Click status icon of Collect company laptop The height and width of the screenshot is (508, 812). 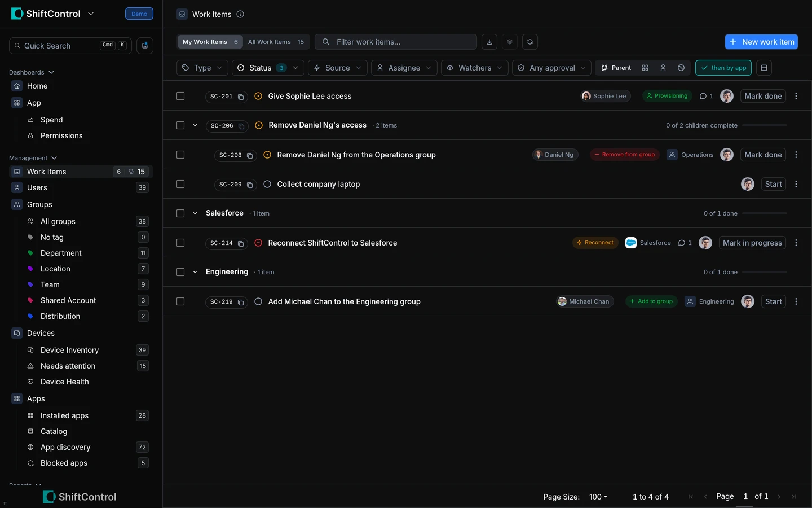tap(267, 184)
